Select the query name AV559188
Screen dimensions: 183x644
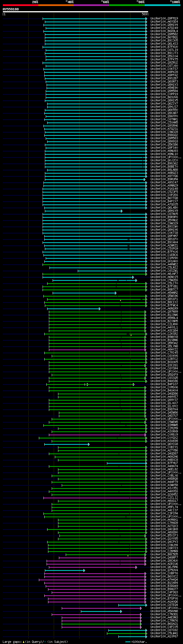[11, 9]
